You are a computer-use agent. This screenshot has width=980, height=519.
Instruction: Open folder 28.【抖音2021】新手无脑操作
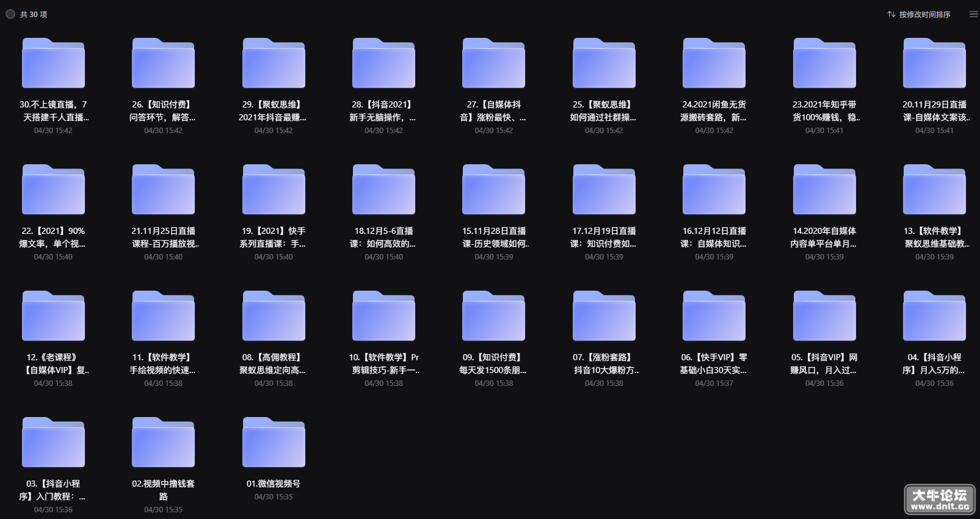383,63
